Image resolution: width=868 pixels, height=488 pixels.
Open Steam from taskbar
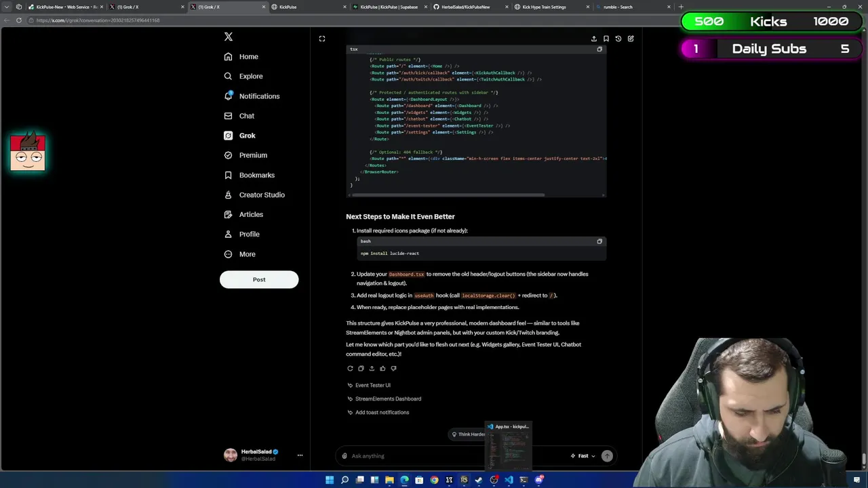coord(479,480)
